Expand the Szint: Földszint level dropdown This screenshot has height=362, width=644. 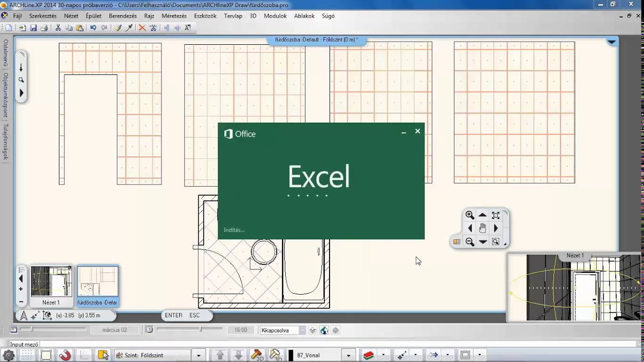click(199, 355)
